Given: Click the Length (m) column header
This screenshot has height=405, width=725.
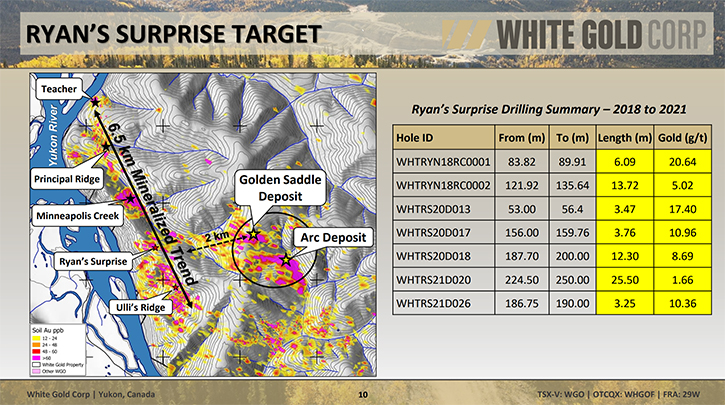Looking at the screenshot, I should point(625,137).
